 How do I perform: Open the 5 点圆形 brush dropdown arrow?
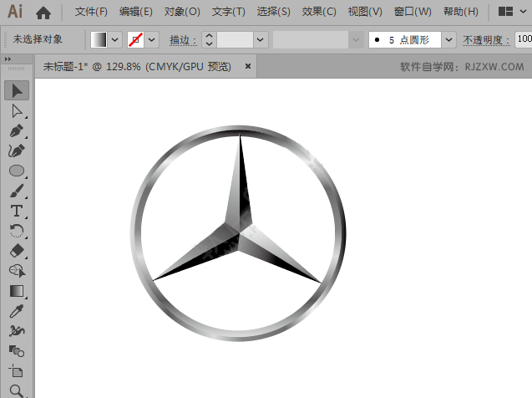click(x=448, y=40)
